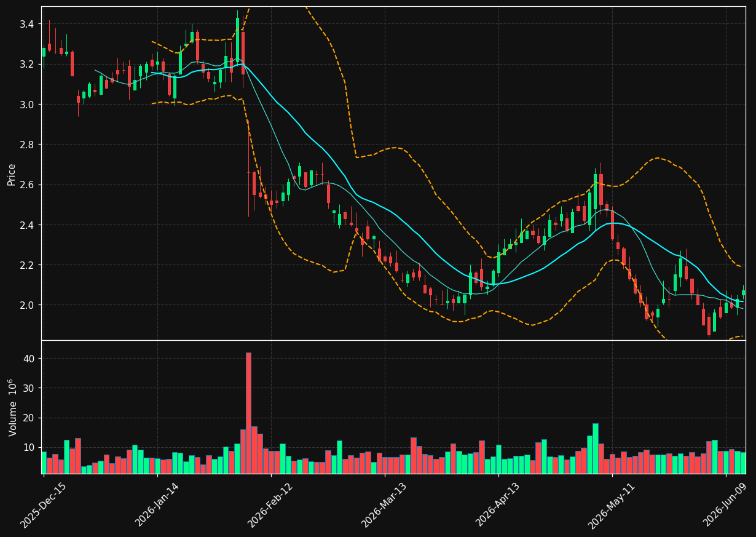Screen dimensions: 756x537
Task: Click the 3.2 price tick label
Action: pyautogui.click(x=26, y=65)
